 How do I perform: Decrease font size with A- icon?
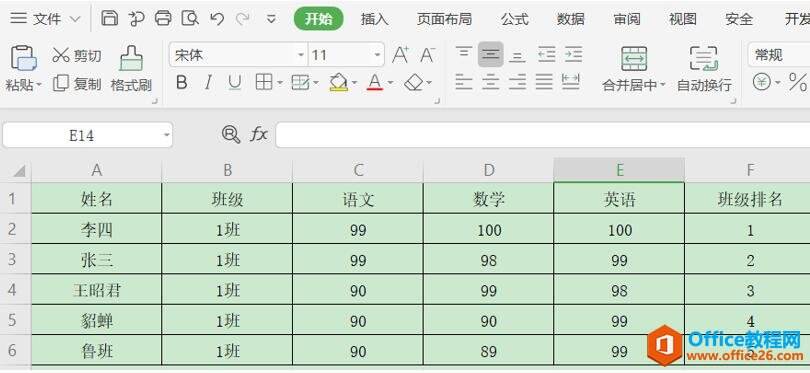point(427,55)
